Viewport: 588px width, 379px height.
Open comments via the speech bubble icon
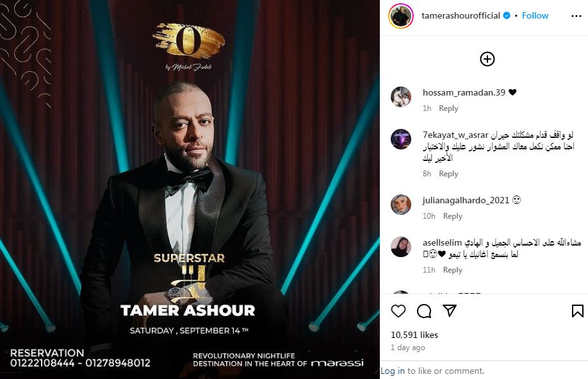(x=424, y=311)
